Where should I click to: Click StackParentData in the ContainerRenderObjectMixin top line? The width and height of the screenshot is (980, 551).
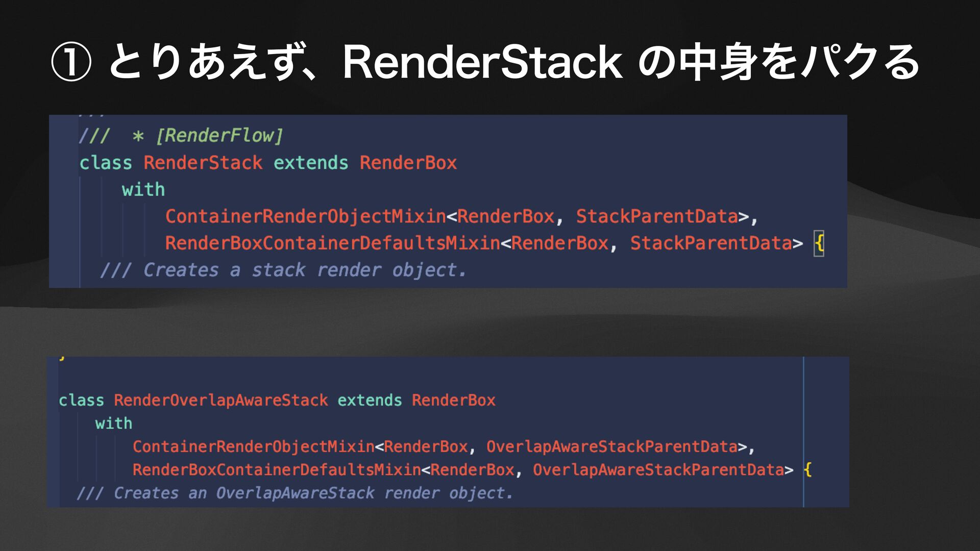(657, 216)
